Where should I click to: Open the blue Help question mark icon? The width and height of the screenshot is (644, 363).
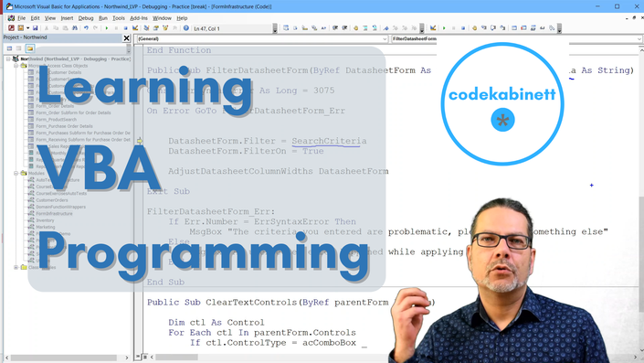[x=186, y=28]
